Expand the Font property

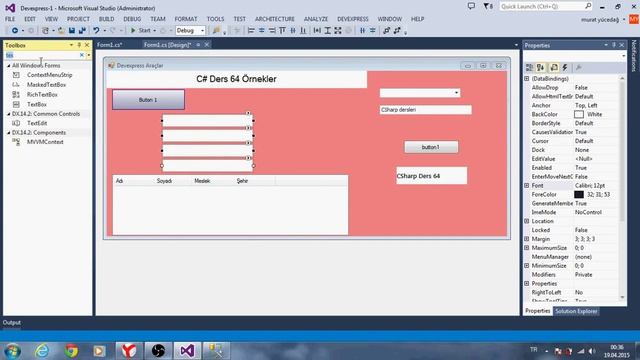(527, 185)
